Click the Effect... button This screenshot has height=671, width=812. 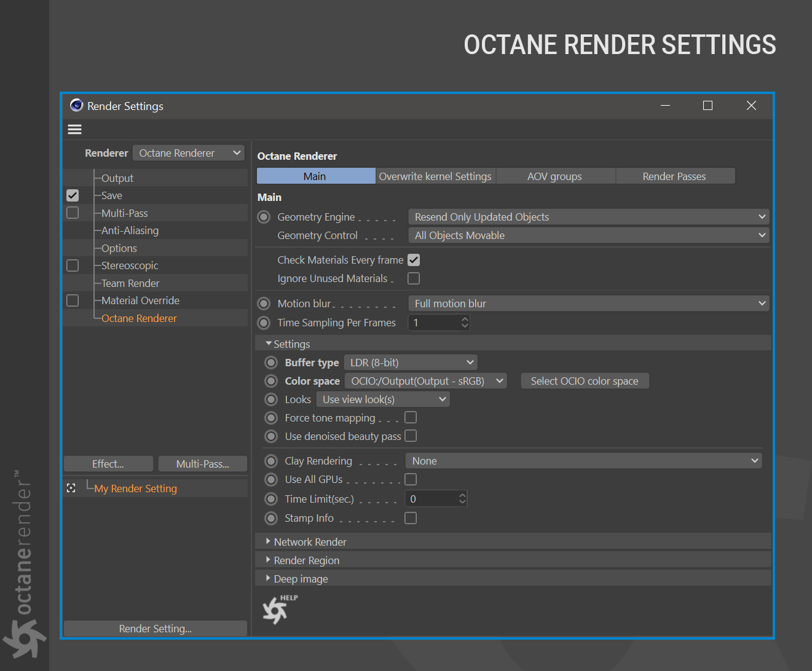coord(108,464)
